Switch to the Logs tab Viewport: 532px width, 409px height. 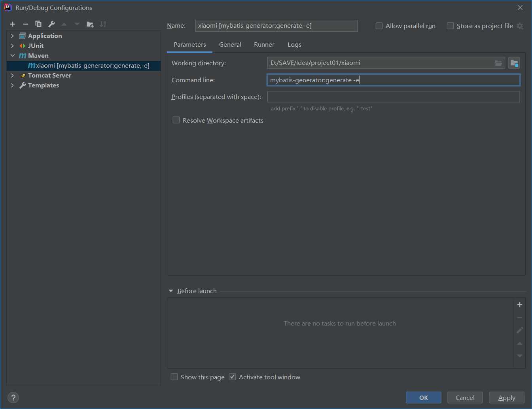pyautogui.click(x=294, y=45)
